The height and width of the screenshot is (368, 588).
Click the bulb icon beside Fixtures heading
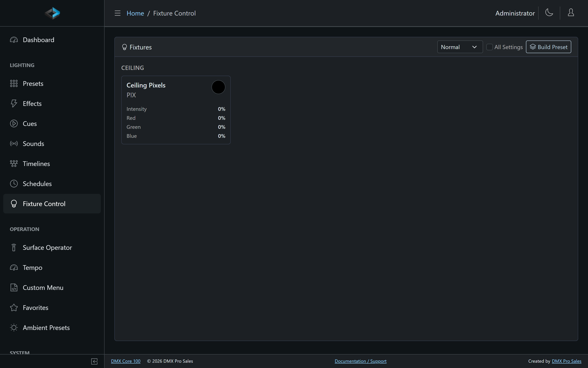pos(124,47)
